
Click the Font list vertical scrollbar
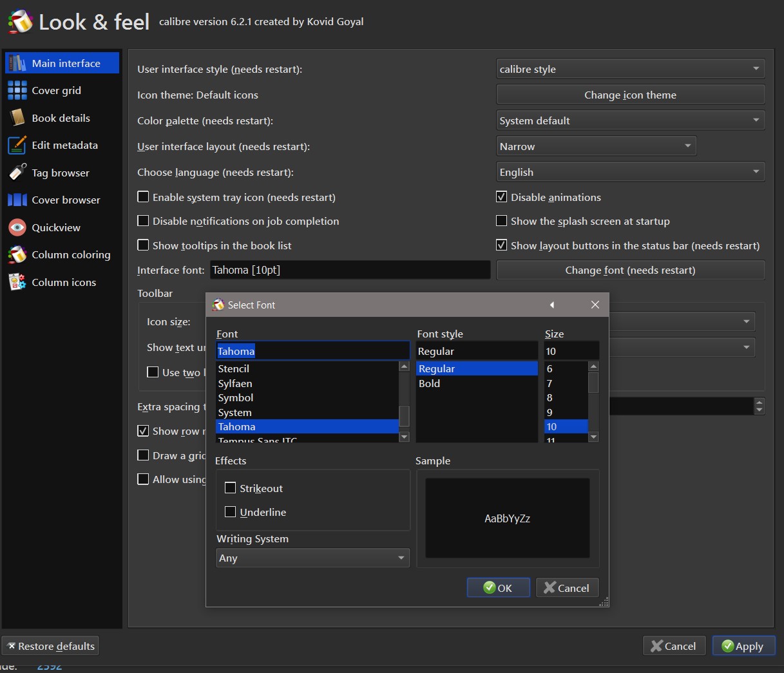[x=405, y=415]
